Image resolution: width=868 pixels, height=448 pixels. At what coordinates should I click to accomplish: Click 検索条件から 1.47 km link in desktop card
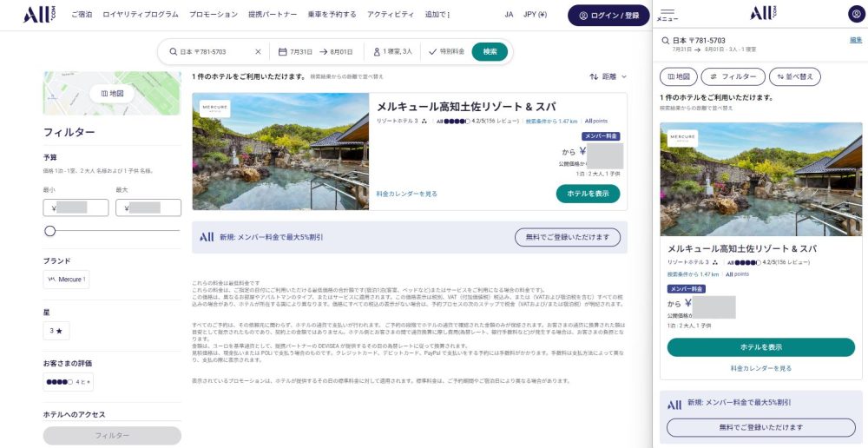click(551, 121)
